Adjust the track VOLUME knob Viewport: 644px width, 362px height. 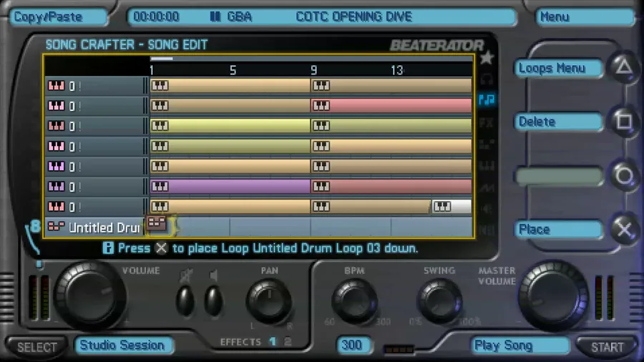tap(90, 296)
